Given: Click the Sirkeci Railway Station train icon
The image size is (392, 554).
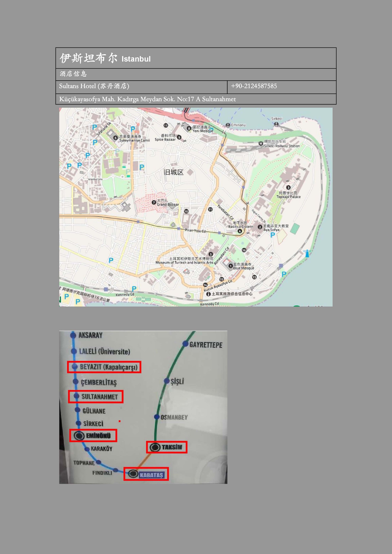Looking at the screenshot, I should coord(261,143).
